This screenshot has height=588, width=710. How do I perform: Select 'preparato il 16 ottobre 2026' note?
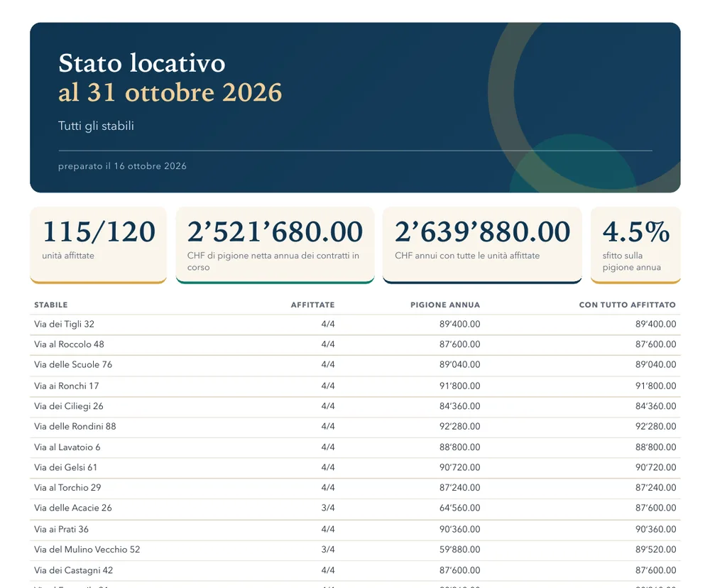(x=122, y=165)
